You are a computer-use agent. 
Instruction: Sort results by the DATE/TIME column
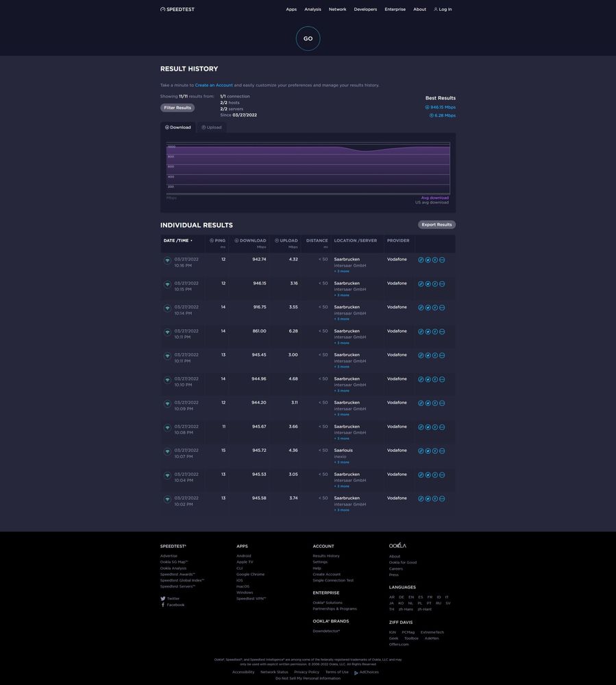click(x=177, y=241)
